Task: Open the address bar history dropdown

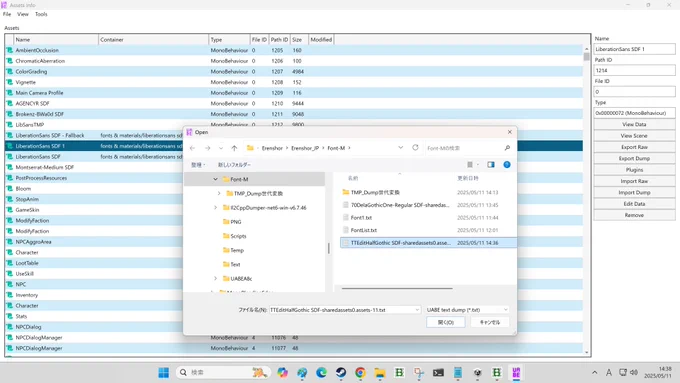Action: point(400,148)
